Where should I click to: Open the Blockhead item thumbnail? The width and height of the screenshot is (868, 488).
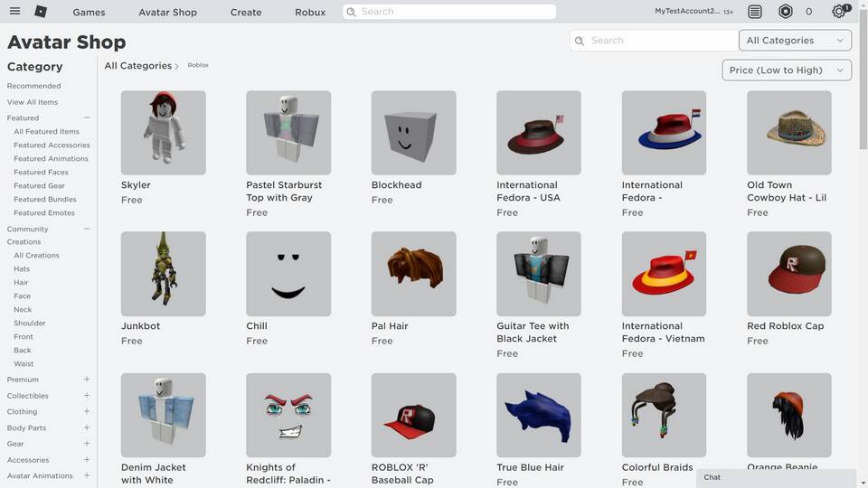(413, 133)
